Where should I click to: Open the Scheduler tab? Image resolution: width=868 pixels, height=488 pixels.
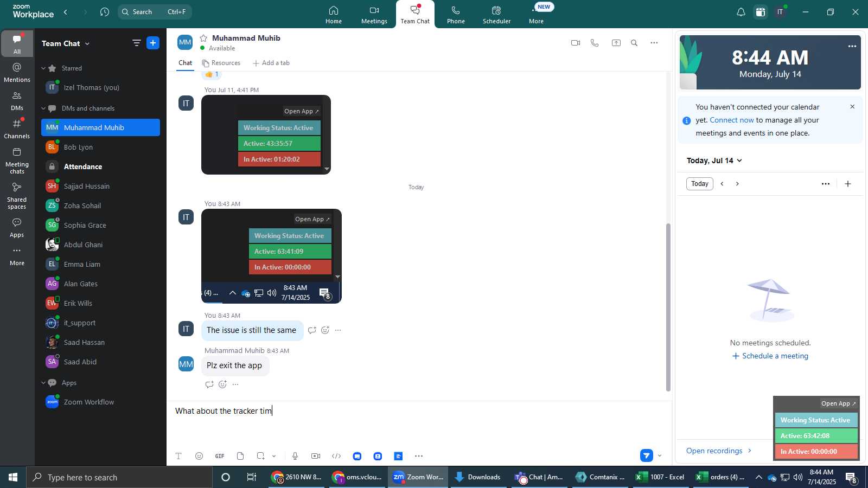[496, 15]
